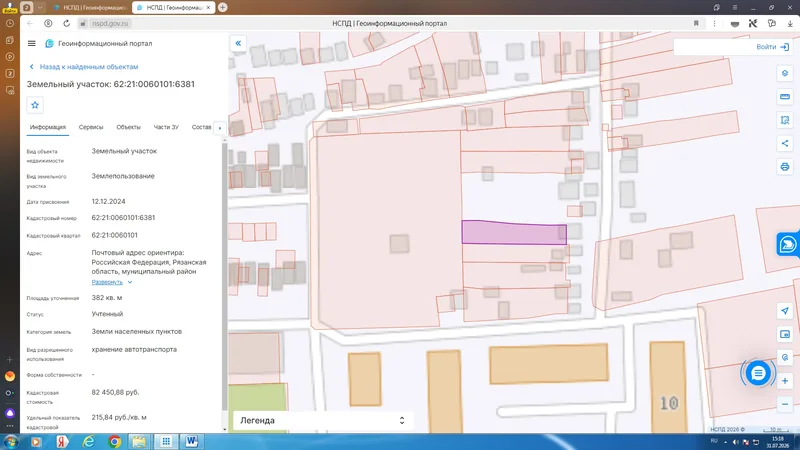
Task: Bookmark the page in the address bar
Action: point(696,23)
